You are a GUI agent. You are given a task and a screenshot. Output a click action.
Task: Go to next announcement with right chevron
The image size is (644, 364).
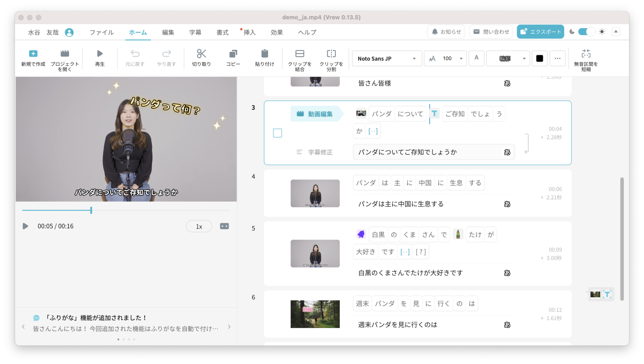(x=229, y=327)
